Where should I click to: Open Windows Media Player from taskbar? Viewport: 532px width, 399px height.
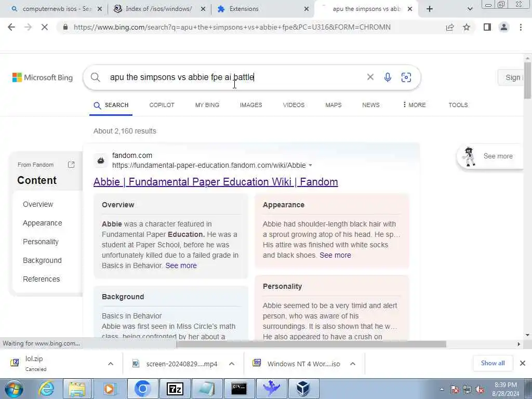coord(109,389)
